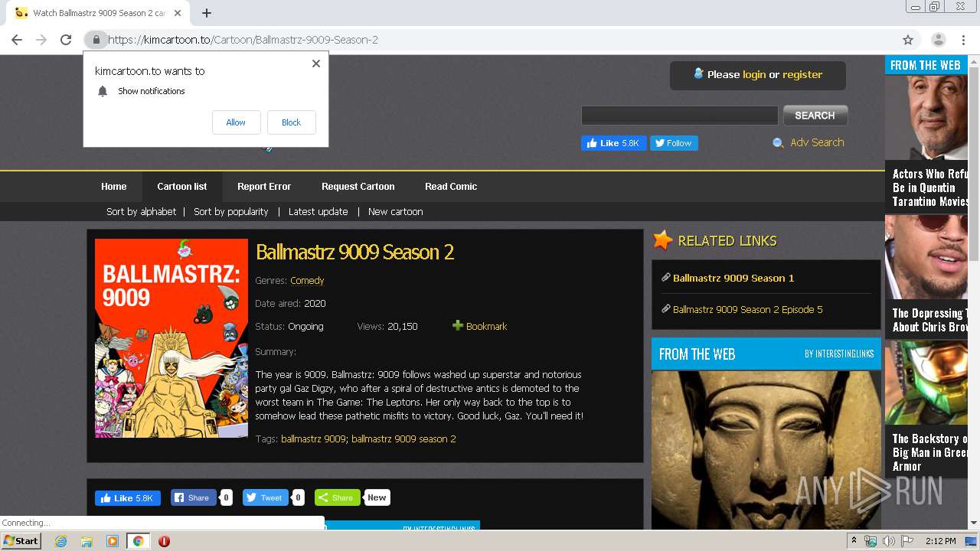Open Adv Search link
Screen dimensions: 980x551
(x=817, y=142)
